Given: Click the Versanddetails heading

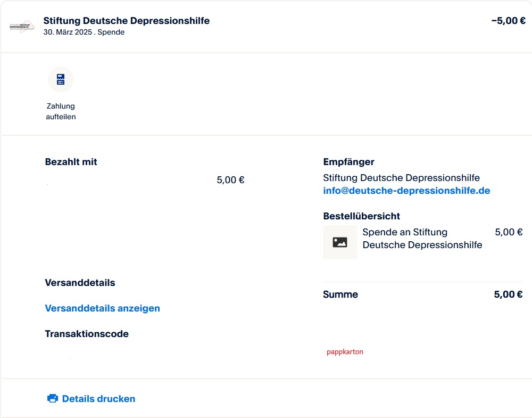Looking at the screenshot, I should 80,283.
